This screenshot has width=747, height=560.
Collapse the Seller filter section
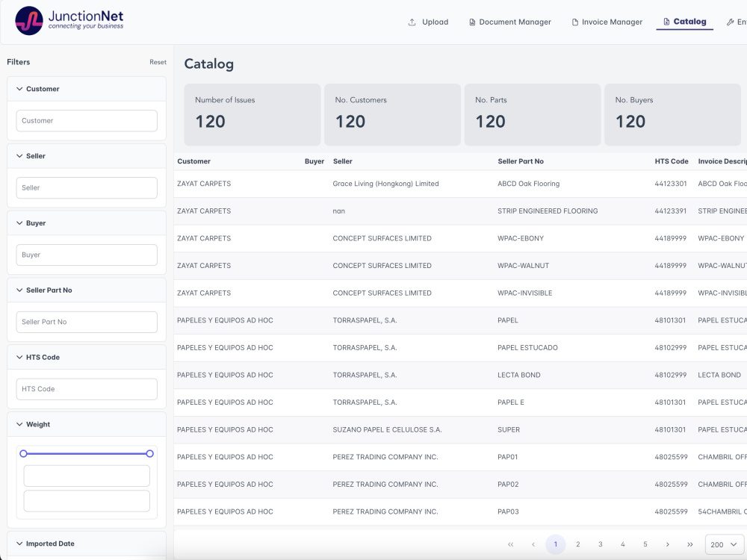tap(19, 155)
